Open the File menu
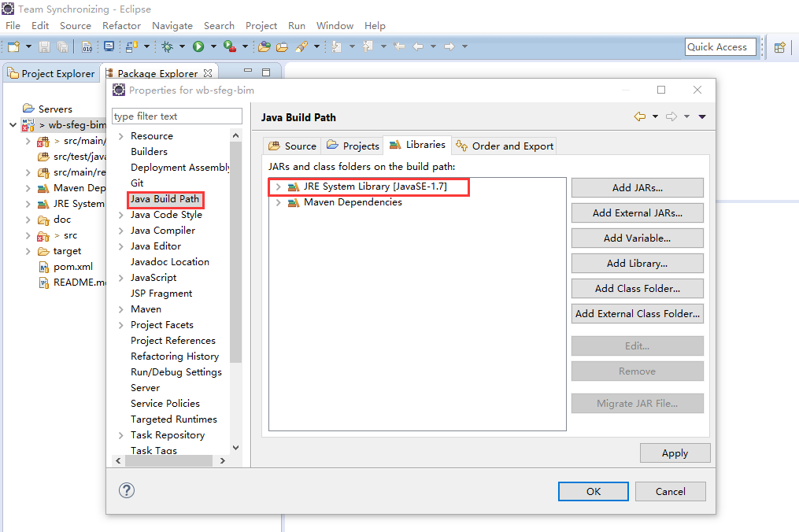Screen dimensions: 799x532 13,25
